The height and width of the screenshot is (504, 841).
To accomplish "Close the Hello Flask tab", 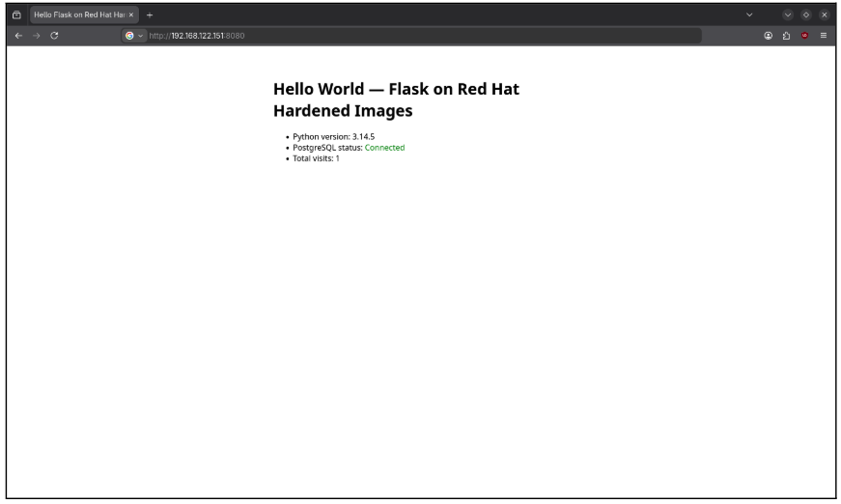I will (131, 15).
